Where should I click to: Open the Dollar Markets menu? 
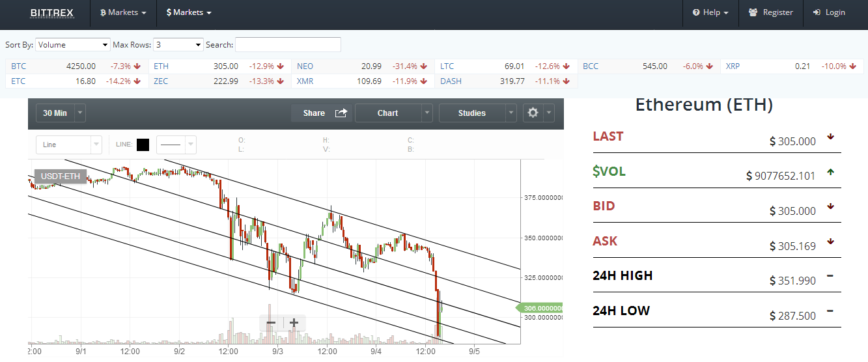[189, 12]
